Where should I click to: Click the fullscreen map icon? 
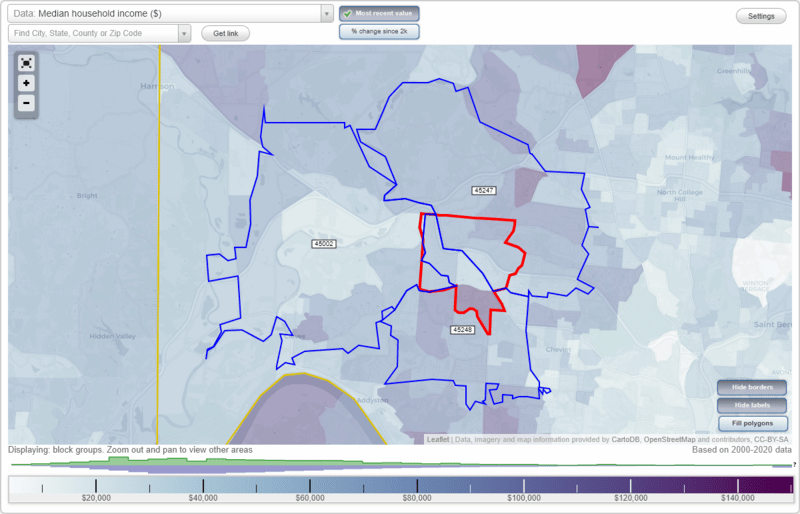pyautogui.click(x=26, y=63)
